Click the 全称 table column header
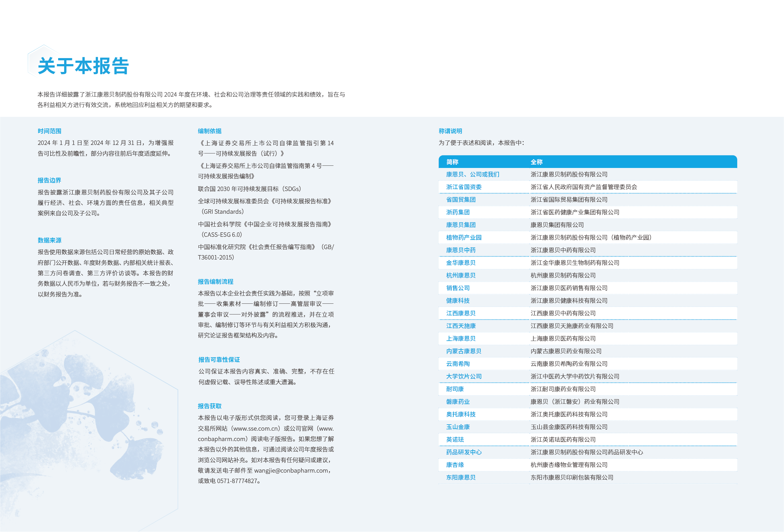The width and height of the screenshot is (784, 532). click(x=536, y=162)
